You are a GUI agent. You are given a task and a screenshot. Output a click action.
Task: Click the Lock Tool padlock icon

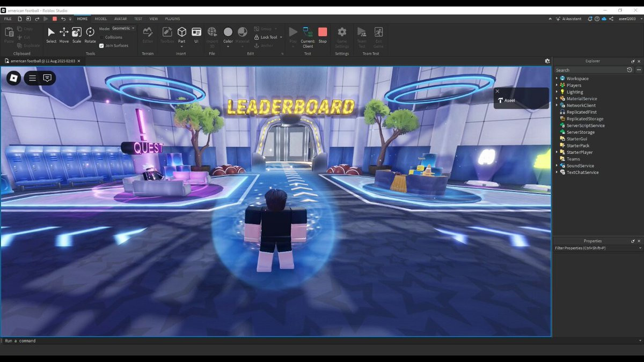(x=257, y=37)
